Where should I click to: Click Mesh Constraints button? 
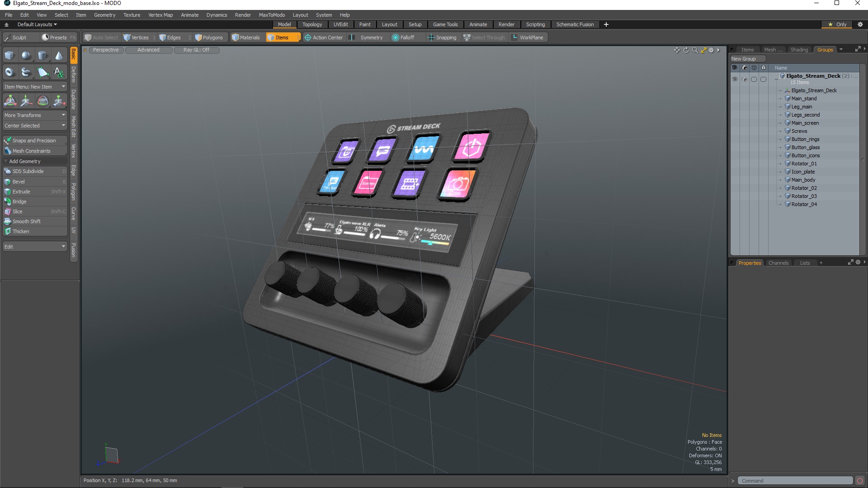click(x=35, y=151)
